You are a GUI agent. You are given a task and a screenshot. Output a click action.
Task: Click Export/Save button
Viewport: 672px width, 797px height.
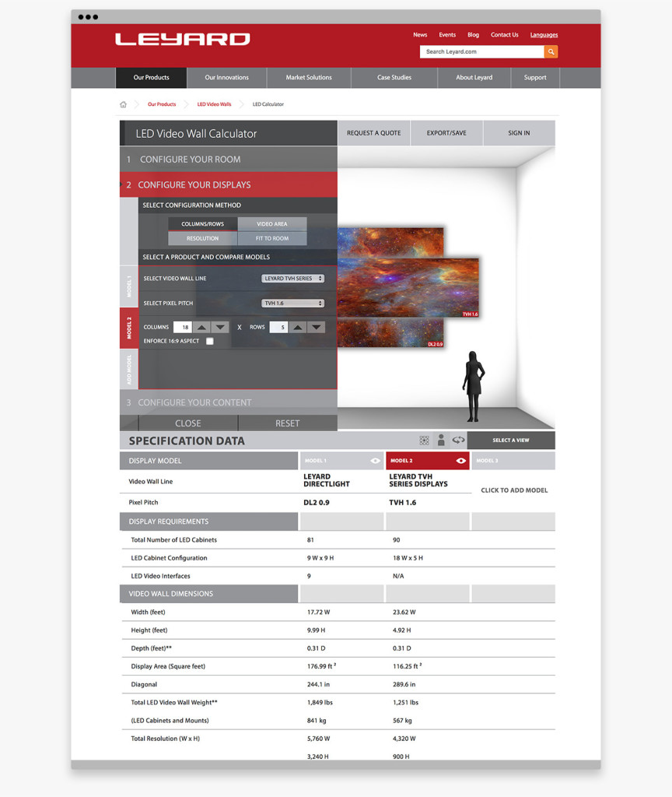(446, 133)
